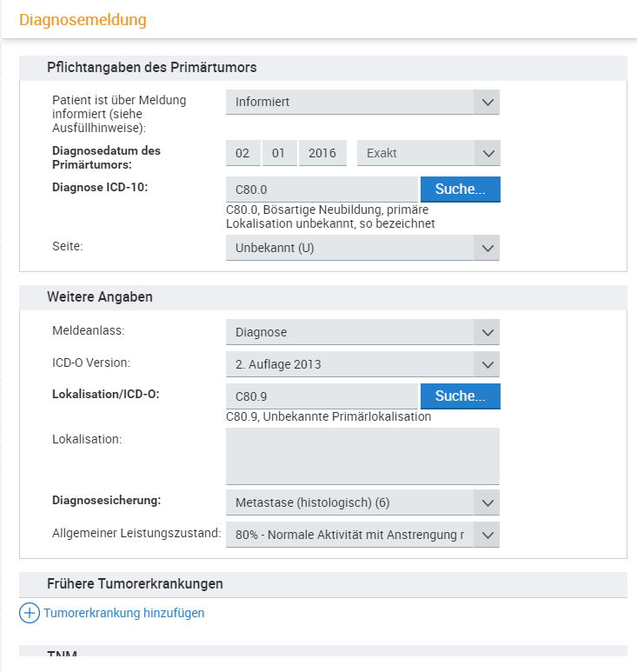Viewport: 637px width, 672px height.
Task: Focus the Diagnose ICD-10 code field
Action: click(x=321, y=190)
